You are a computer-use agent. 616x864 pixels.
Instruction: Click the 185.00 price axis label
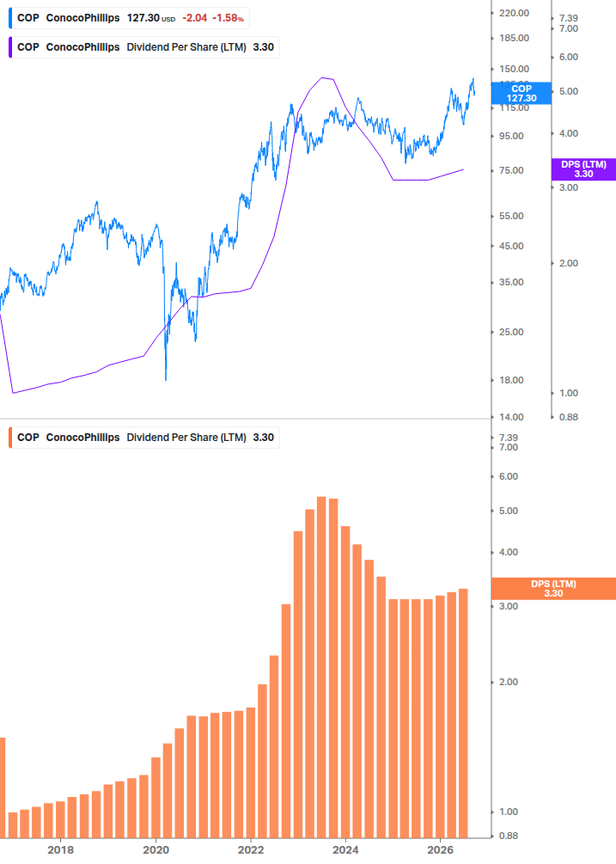[514, 38]
